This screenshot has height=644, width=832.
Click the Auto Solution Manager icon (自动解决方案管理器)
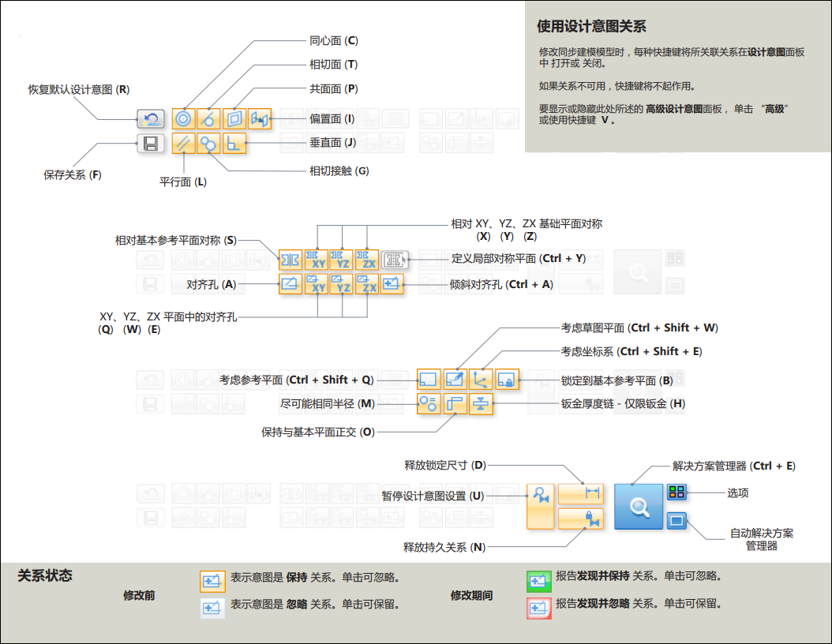[676, 521]
